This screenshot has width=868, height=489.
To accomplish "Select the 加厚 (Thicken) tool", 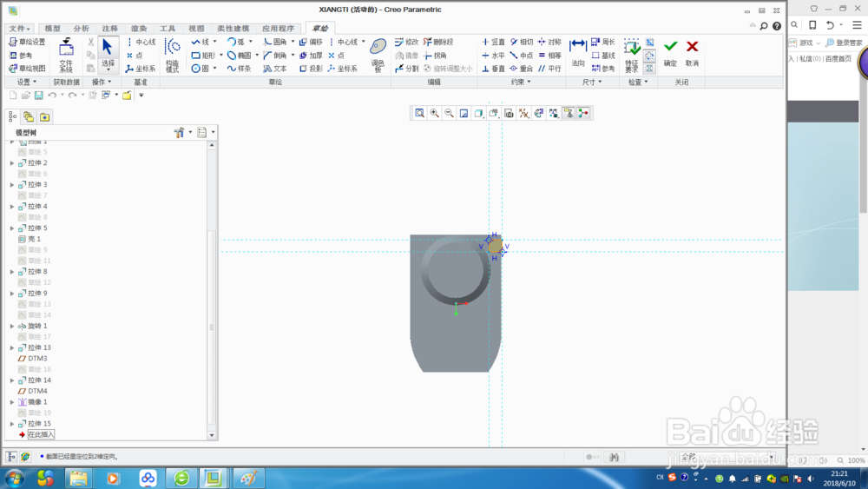I will pyautogui.click(x=311, y=56).
